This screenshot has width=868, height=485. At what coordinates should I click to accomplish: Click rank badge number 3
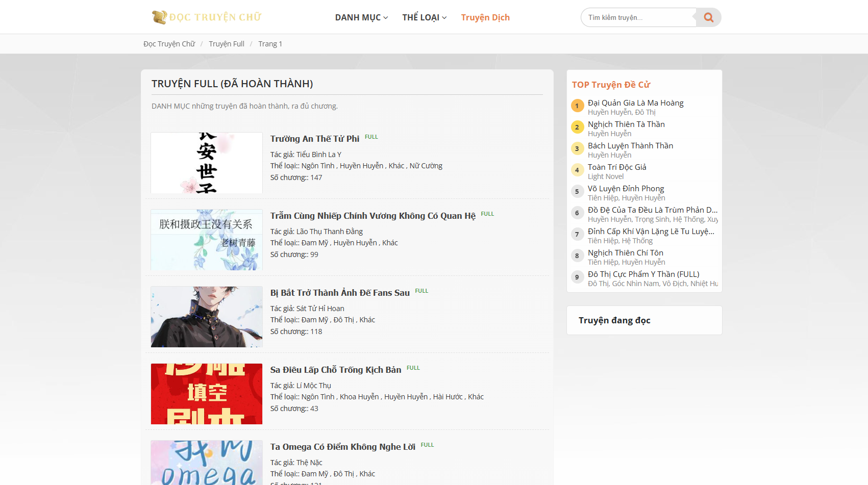(577, 149)
